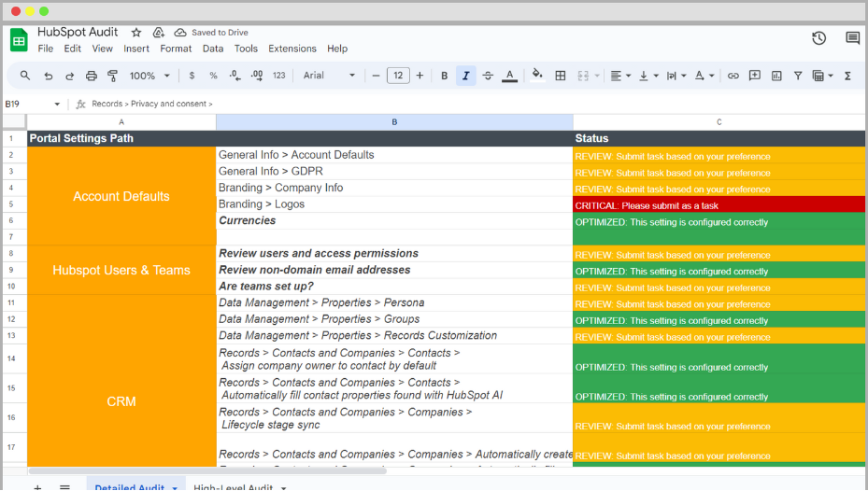
Task: Redo the last action
Action: coord(69,76)
